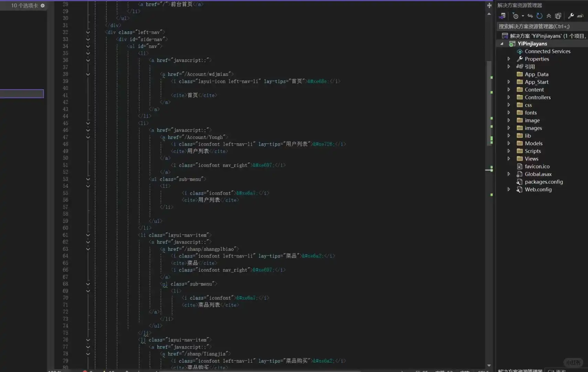Click the '菜品列表' cite text on line 71
The image size is (588, 372).
pyautogui.click(x=209, y=305)
